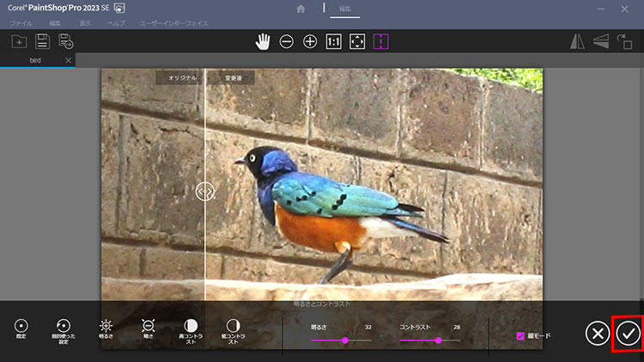Click the save icon in the toolbar
The width and height of the screenshot is (644, 362).
pos(42,41)
